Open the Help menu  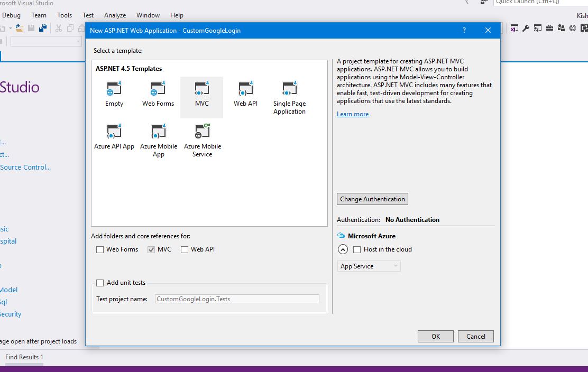(177, 15)
